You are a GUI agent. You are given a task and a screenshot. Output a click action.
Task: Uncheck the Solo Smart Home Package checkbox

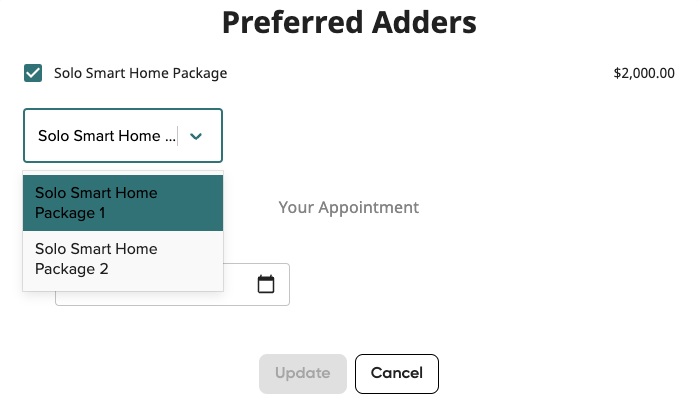coord(33,73)
